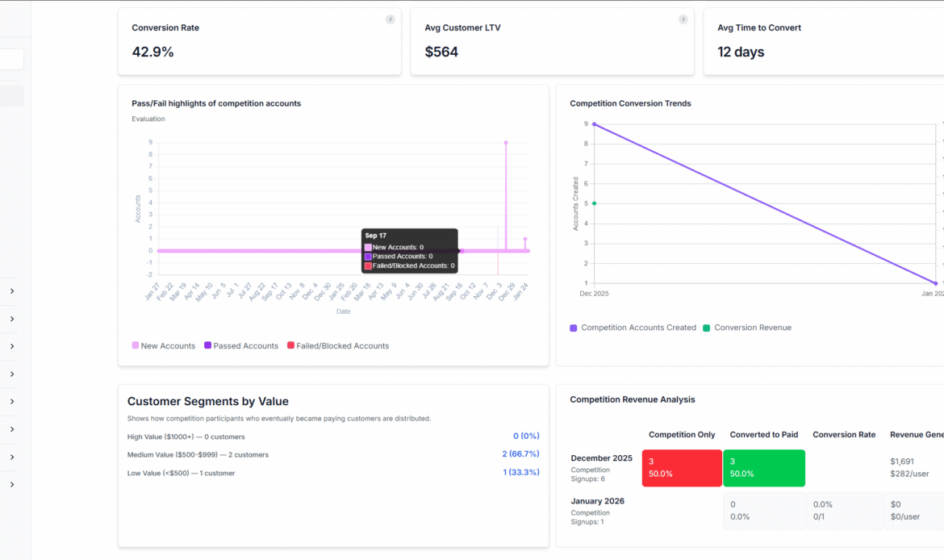Click the purple data point at Dec 2025

595,124
